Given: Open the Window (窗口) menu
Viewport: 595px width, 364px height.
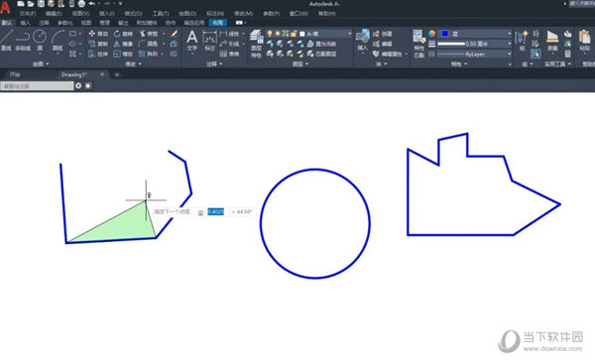Looking at the screenshot, I should [x=298, y=14].
